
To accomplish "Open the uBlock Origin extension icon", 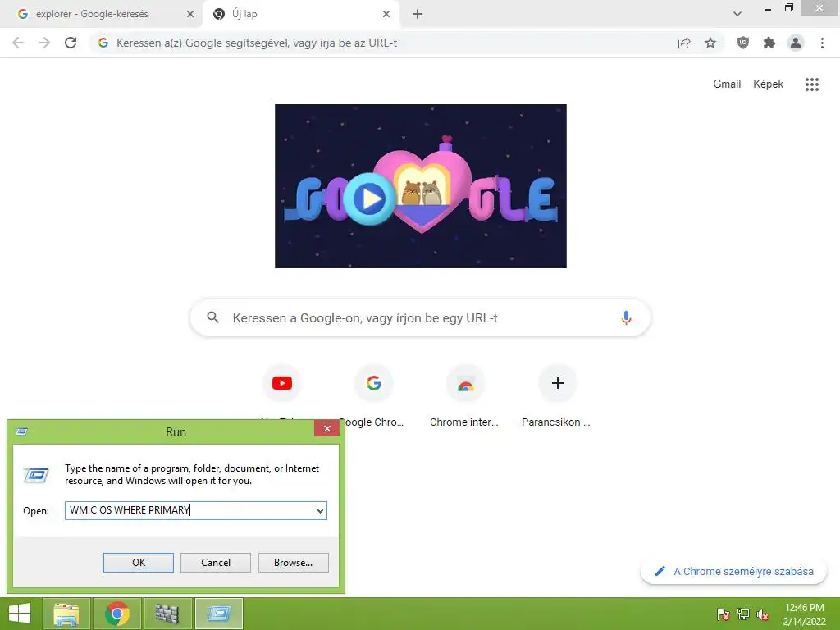I will point(742,43).
